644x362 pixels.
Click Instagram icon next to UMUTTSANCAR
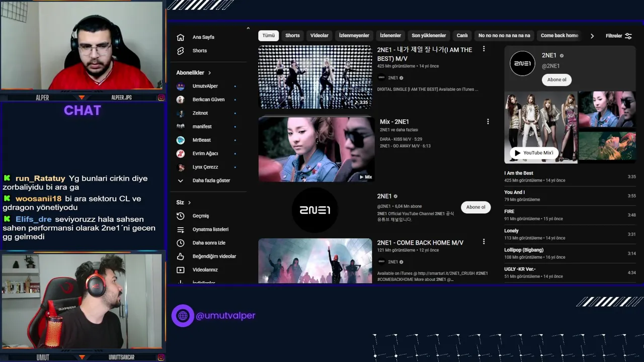point(161,357)
